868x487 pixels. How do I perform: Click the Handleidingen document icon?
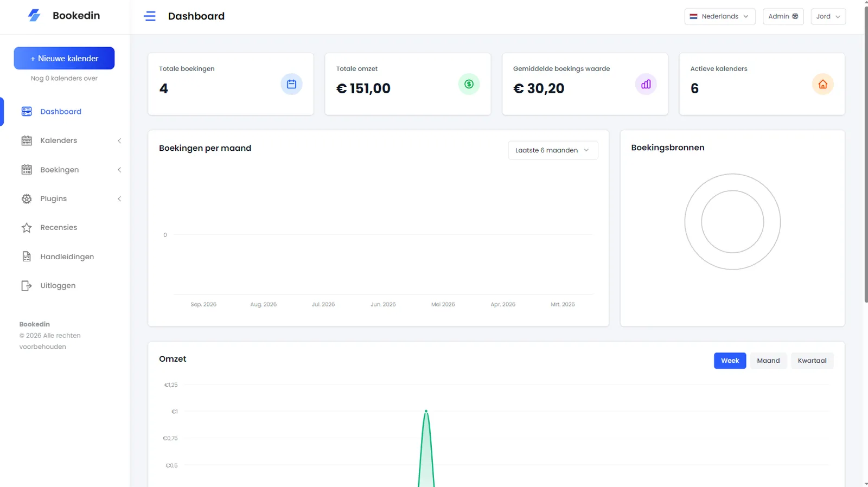[x=27, y=257]
